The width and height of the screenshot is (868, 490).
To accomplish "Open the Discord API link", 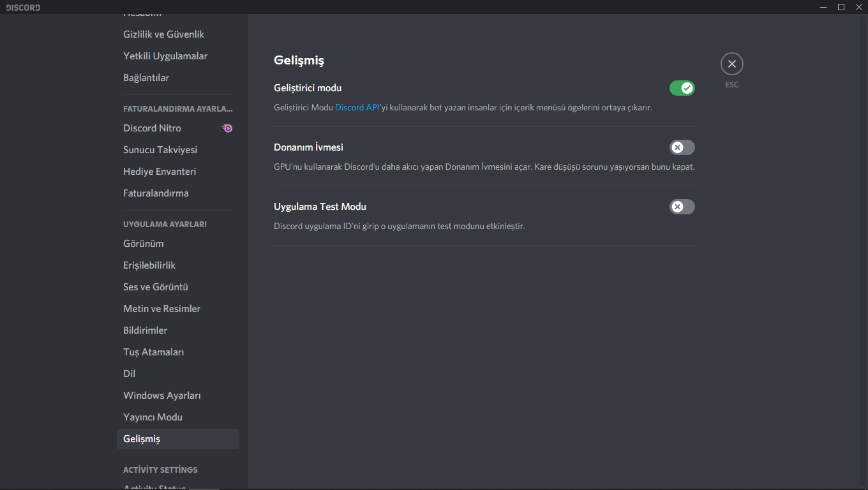I will pos(357,108).
